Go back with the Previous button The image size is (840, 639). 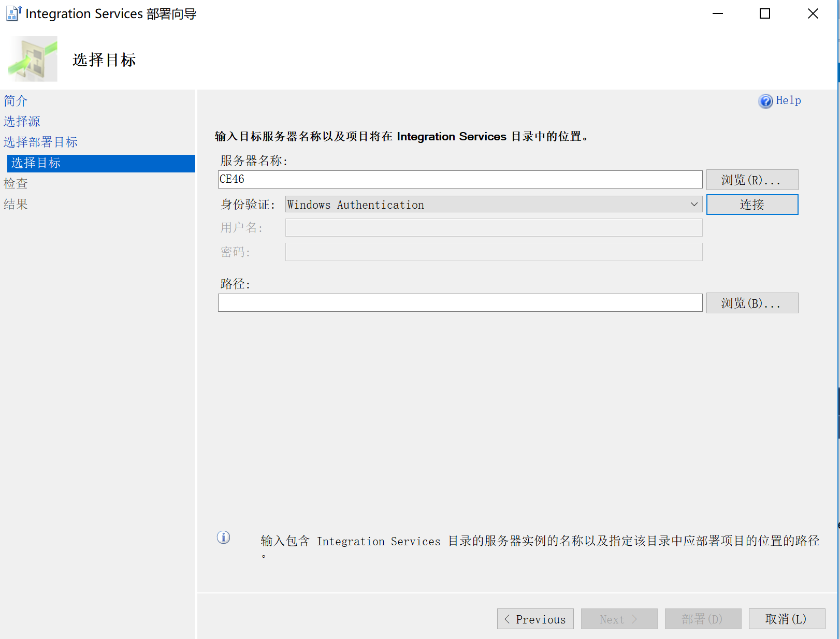pyautogui.click(x=535, y=619)
